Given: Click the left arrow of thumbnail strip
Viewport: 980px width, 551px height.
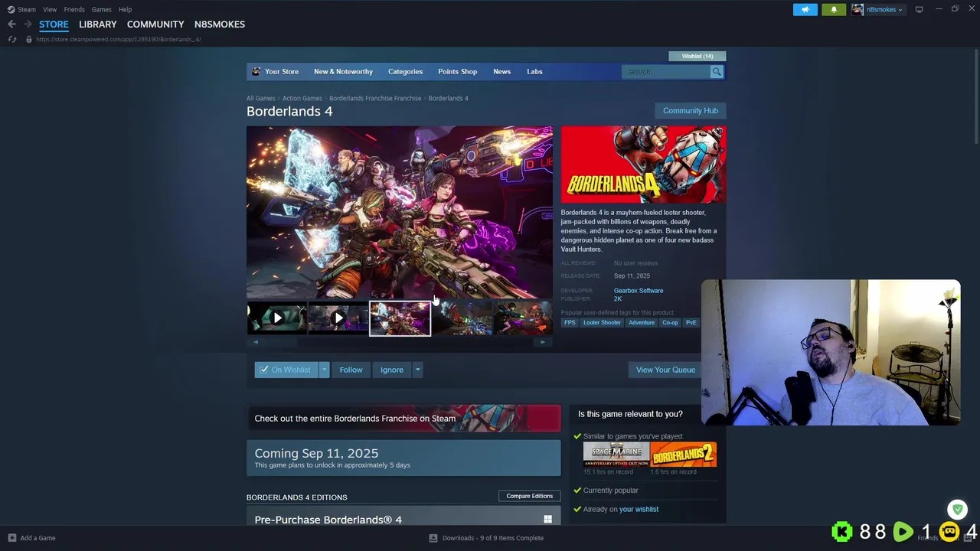Looking at the screenshot, I should click(256, 342).
